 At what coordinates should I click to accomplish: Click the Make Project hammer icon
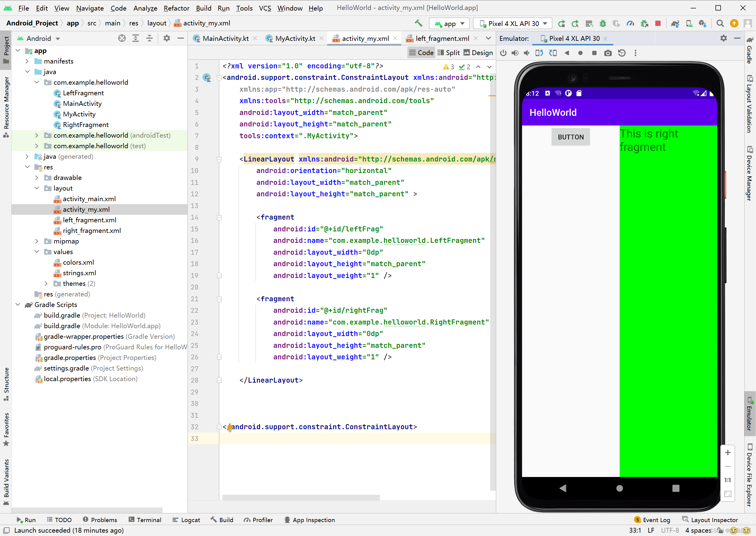tap(418, 23)
